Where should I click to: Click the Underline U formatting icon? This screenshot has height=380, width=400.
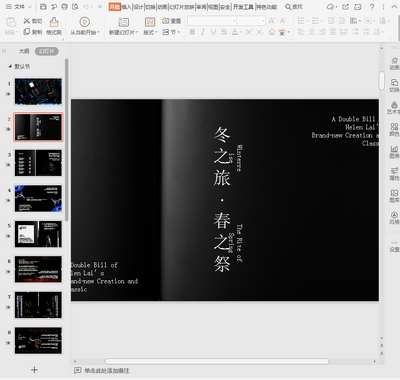(x=213, y=32)
